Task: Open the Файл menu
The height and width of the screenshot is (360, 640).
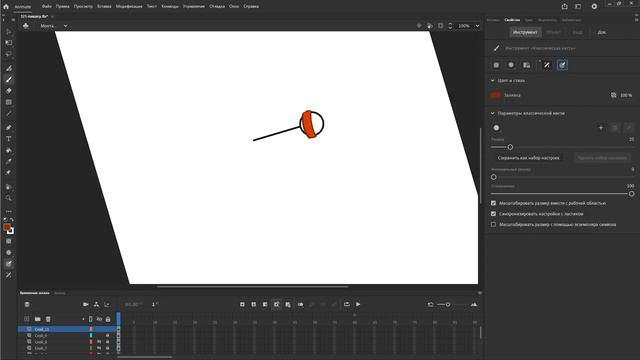Action: (x=47, y=7)
